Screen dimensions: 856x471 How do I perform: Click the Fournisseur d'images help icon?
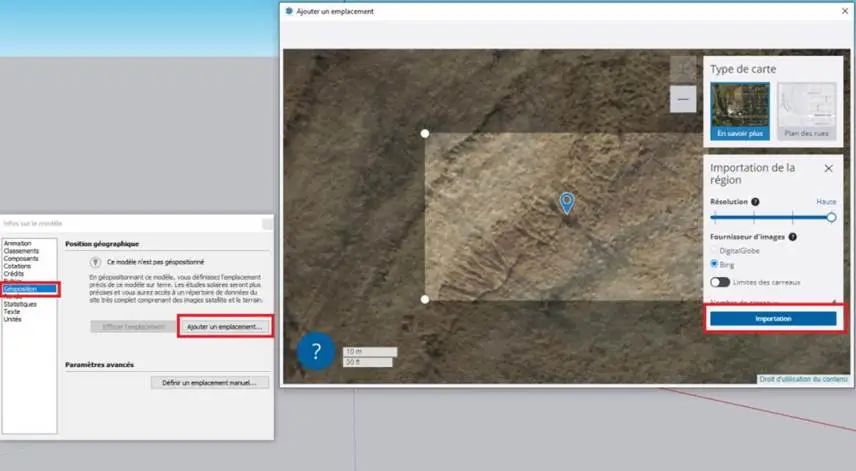[792, 237]
